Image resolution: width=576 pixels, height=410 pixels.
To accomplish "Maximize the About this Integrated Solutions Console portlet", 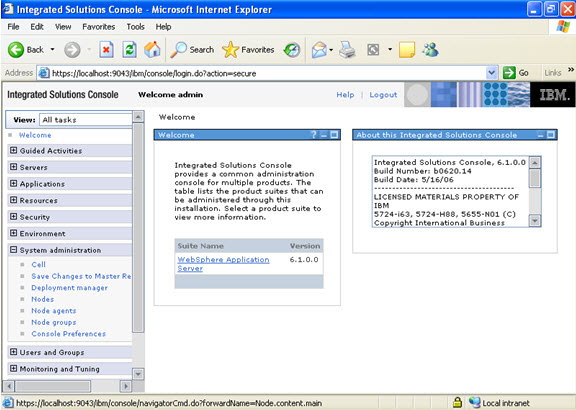I will 551,135.
